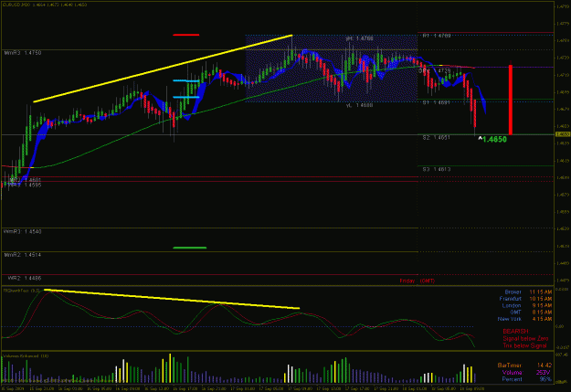Click the S2 1.4651 support label
The width and height of the screenshot is (571, 392).
(437, 138)
